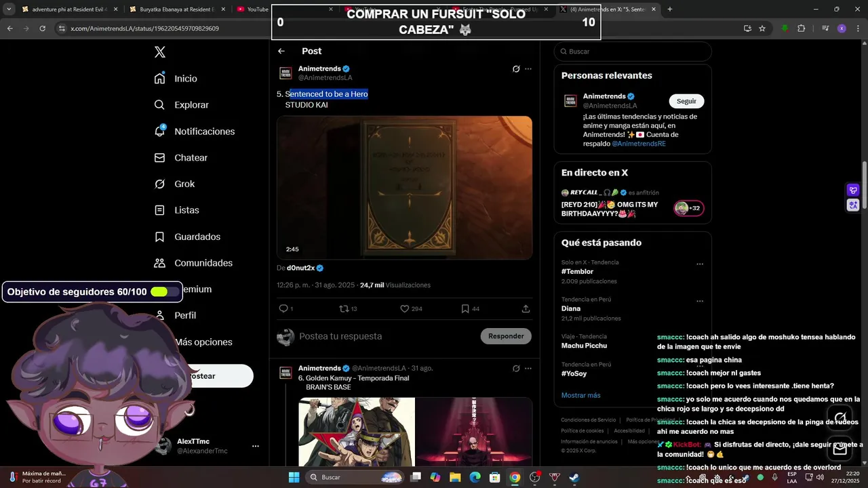Image resolution: width=868 pixels, height=488 pixels.
Task: Open Listas in the sidebar
Action: coord(177,210)
